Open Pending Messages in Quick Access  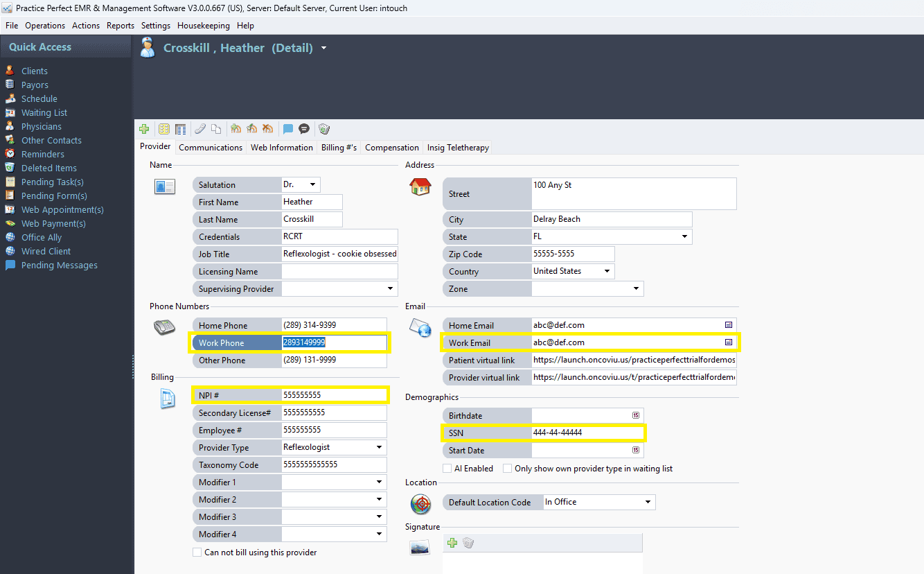pyautogui.click(x=60, y=265)
